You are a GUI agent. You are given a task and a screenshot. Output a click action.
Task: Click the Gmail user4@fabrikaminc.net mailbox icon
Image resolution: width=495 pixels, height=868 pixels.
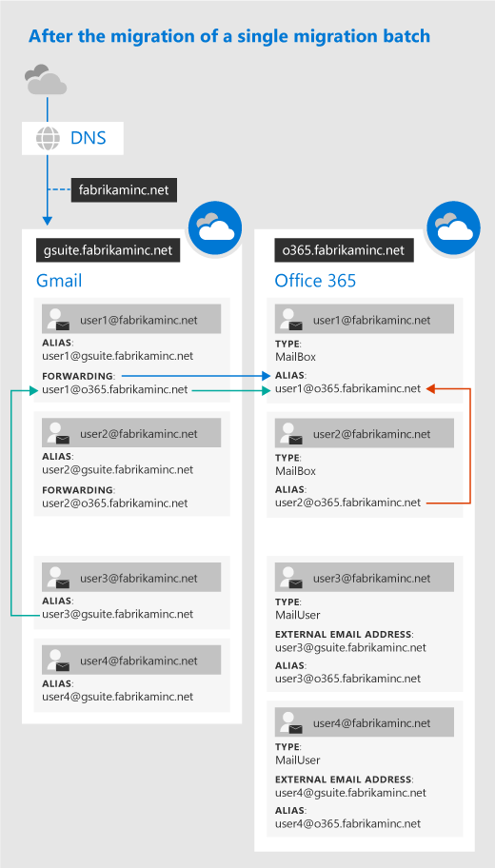pyautogui.click(x=59, y=661)
